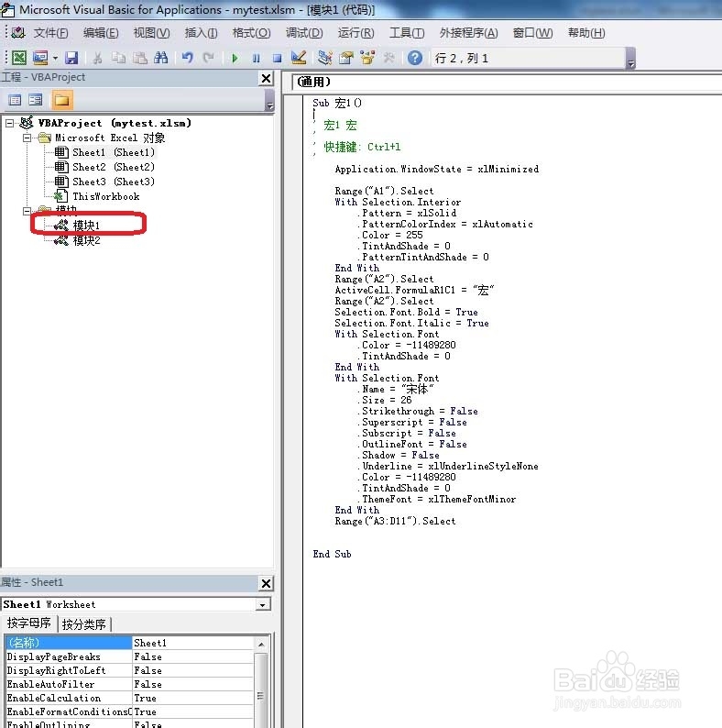Open the 插入(I) menu
The height and width of the screenshot is (728, 722).
pyautogui.click(x=201, y=33)
